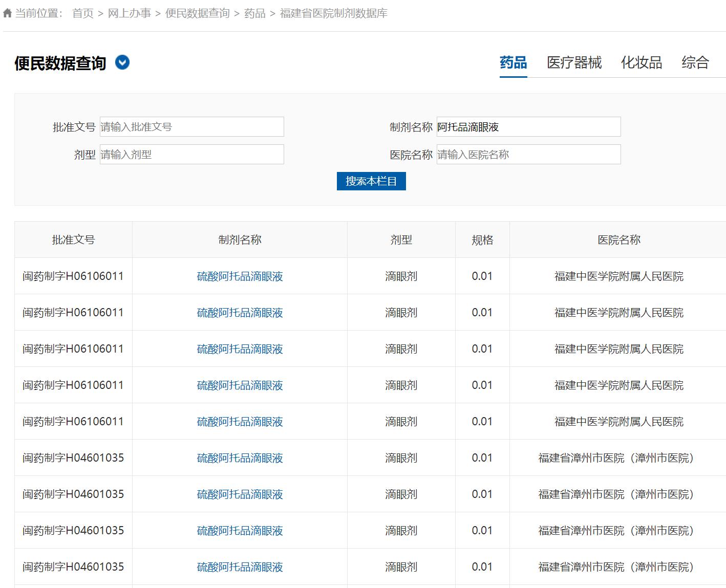Click the 剂型 input field
The height and width of the screenshot is (588, 726).
click(191, 154)
